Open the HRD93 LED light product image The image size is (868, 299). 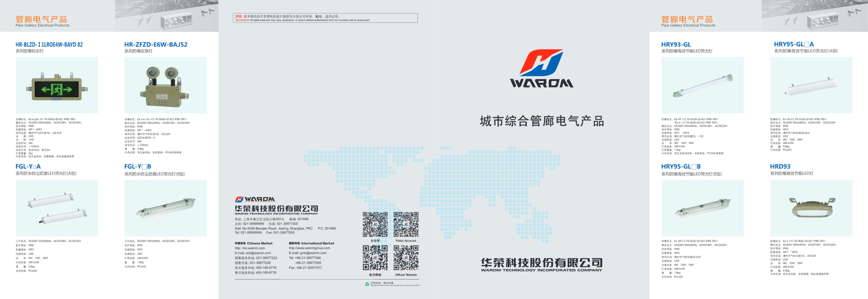811,208
